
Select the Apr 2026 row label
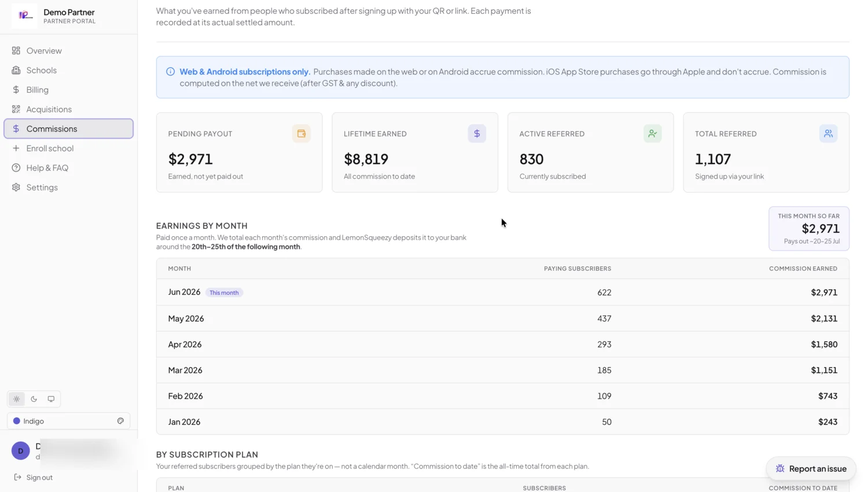pyautogui.click(x=185, y=344)
